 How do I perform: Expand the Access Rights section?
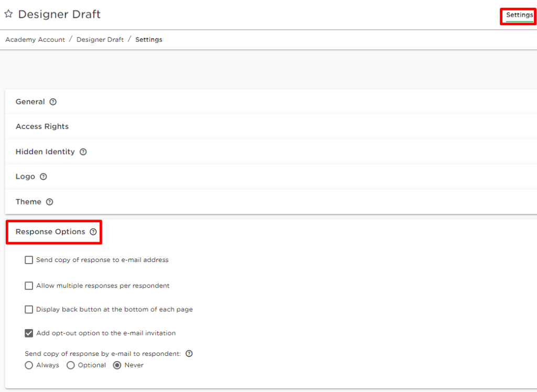(42, 127)
